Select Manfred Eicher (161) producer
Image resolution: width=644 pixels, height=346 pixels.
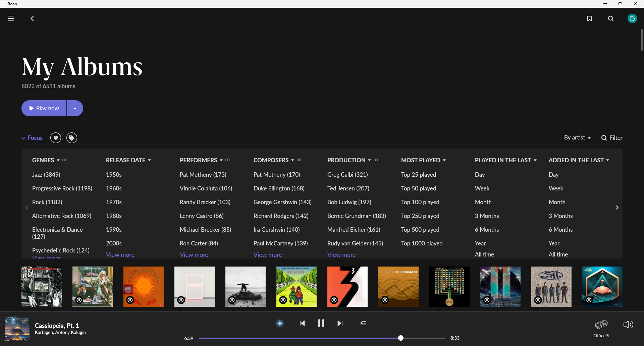pos(354,230)
